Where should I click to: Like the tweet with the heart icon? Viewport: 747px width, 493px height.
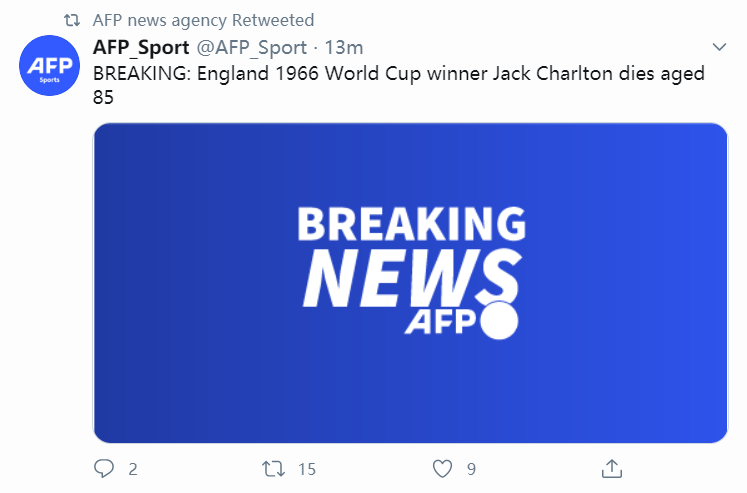tap(443, 468)
